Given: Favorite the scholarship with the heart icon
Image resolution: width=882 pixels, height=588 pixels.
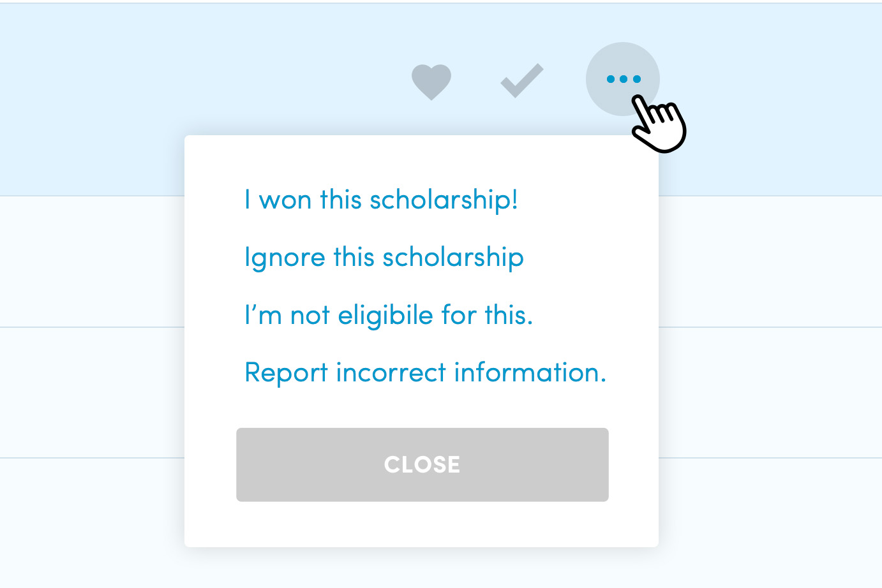Looking at the screenshot, I should pos(431,79).
